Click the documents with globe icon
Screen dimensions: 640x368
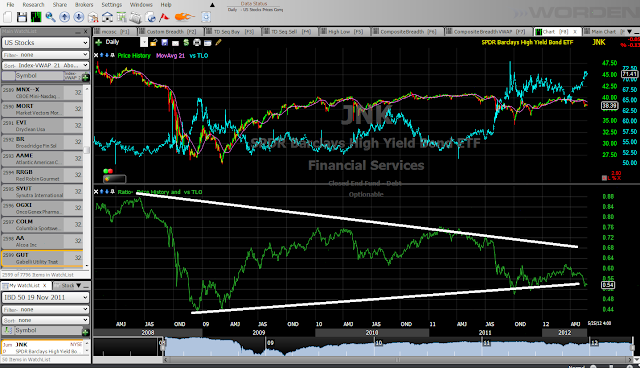click(150, 17)
